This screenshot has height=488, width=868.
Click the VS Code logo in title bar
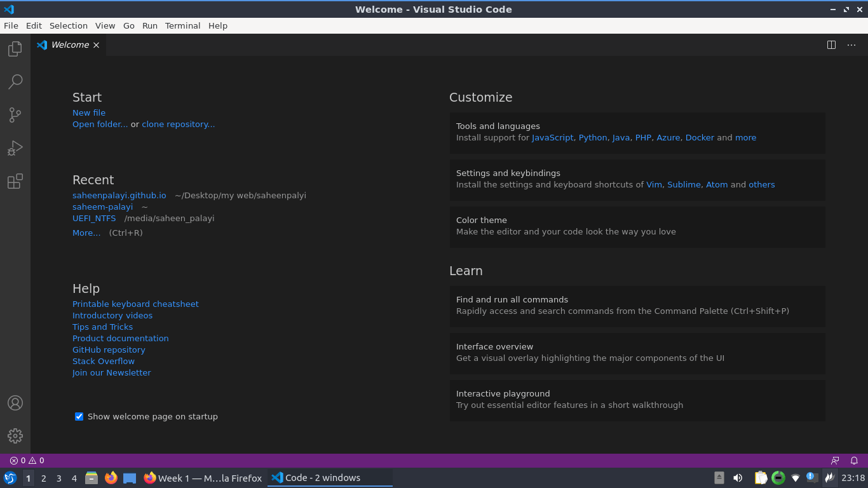pos(9,10)
